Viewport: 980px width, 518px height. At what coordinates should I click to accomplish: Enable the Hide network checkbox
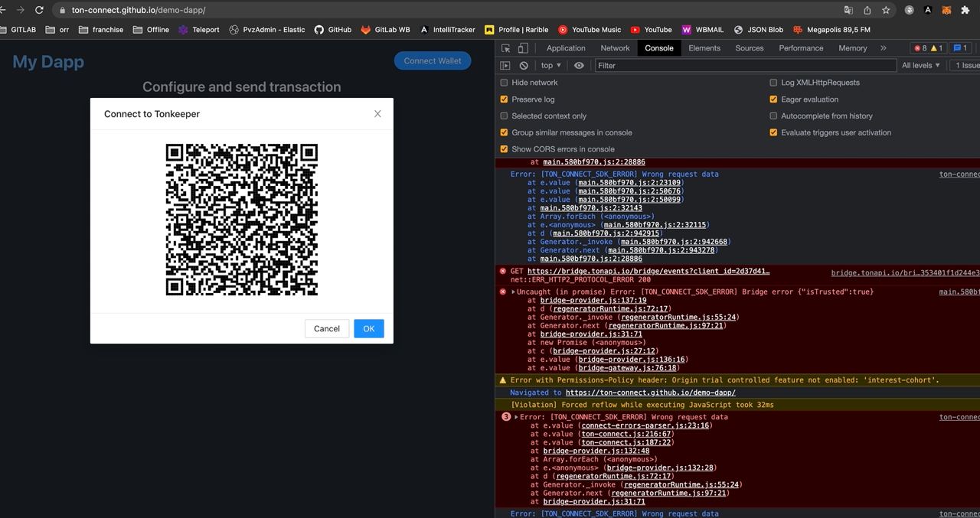504,83
